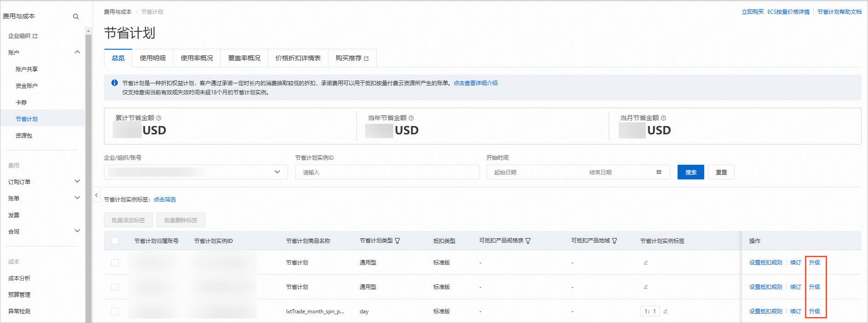The height and width of the screenshot is (323, 868).
Task: Open the 企业/组织/账号 dropdown
Action: (196, 172)
